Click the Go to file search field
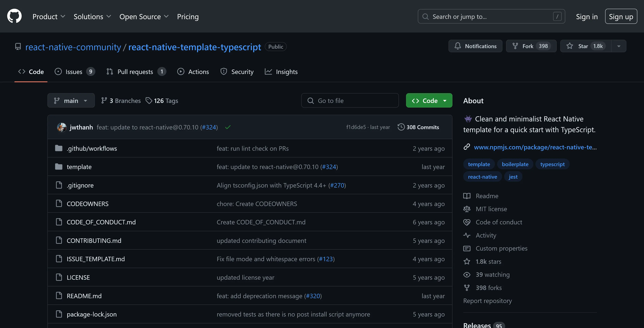644x328 pixels. 350,101
